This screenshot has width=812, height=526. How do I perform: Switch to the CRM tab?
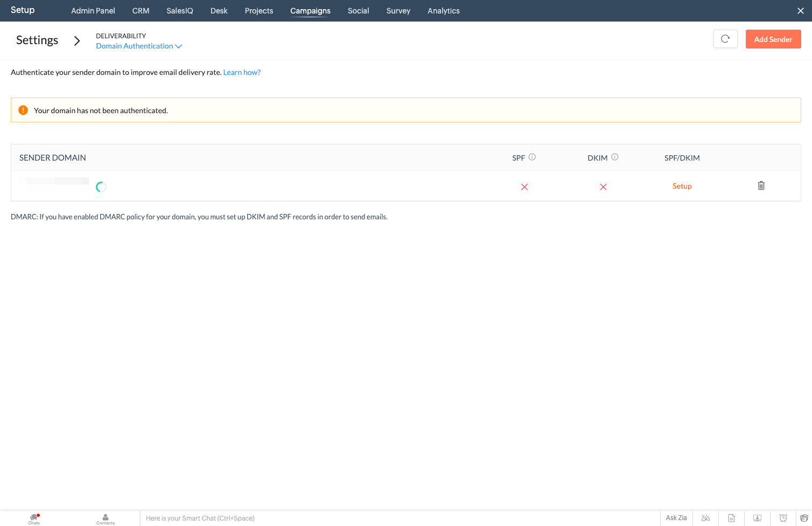(141, 11)
